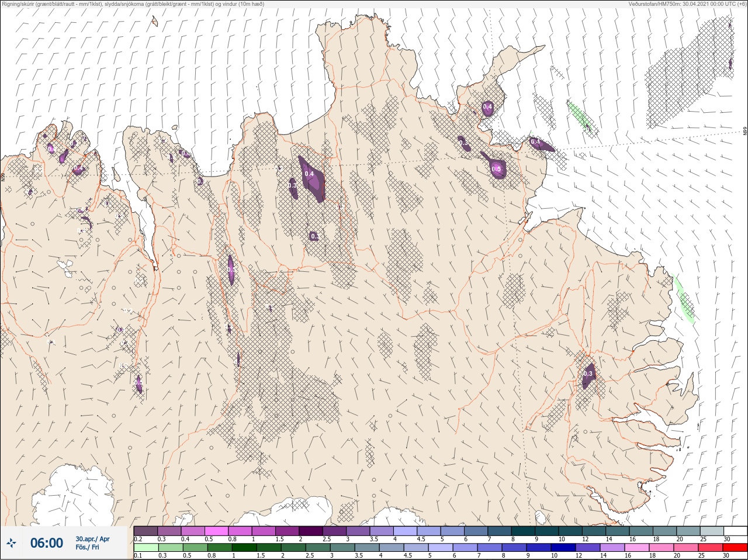748x560 pixels.
Task: Click the 2 dark purple swatch in the rain scale
Action: [x=311, y=531]
